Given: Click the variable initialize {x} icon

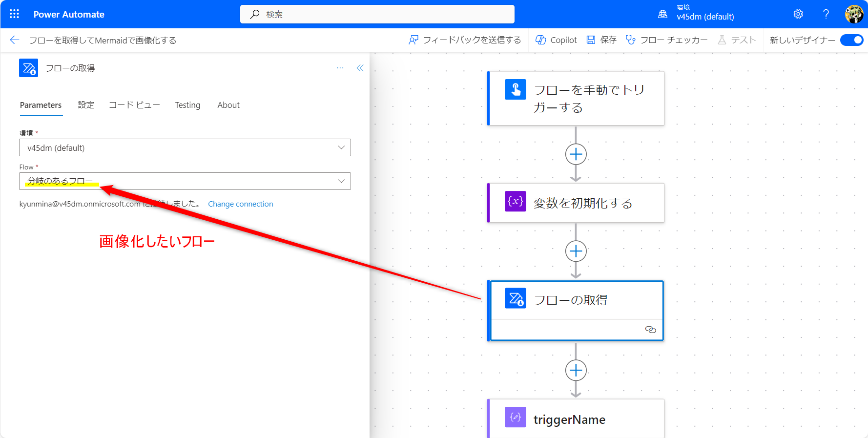Looking at the screenshot, I should pyautogui.click(x=516, y=201).
